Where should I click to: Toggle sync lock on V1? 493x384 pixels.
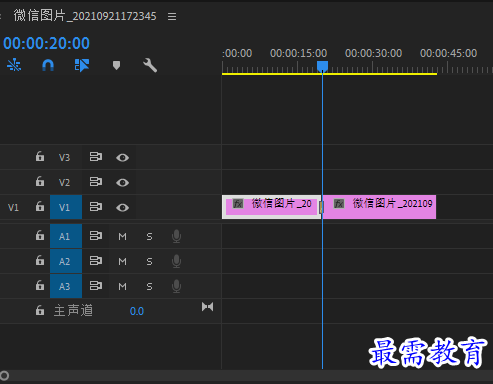pyautogui.click(x=96, y=207)
